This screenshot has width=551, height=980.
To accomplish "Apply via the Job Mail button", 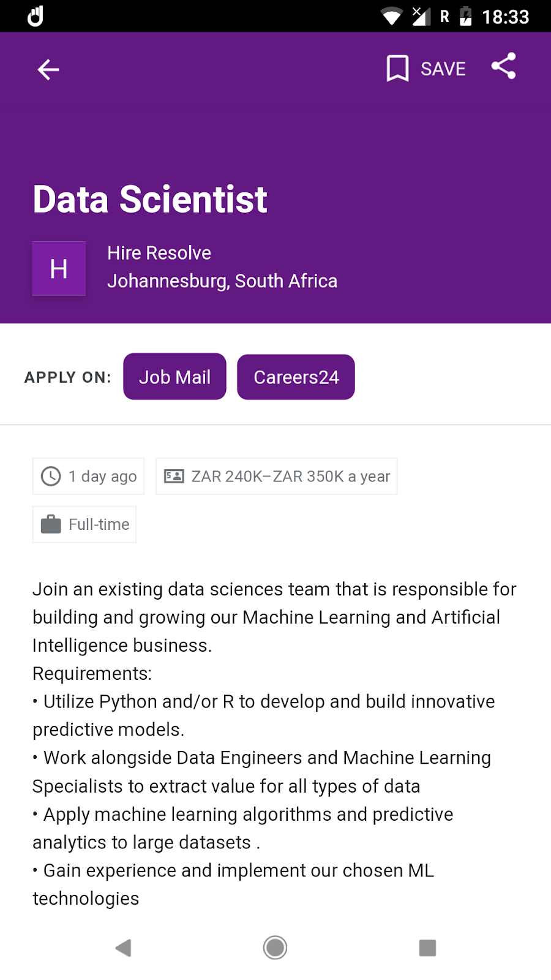I will click(174, 377).
